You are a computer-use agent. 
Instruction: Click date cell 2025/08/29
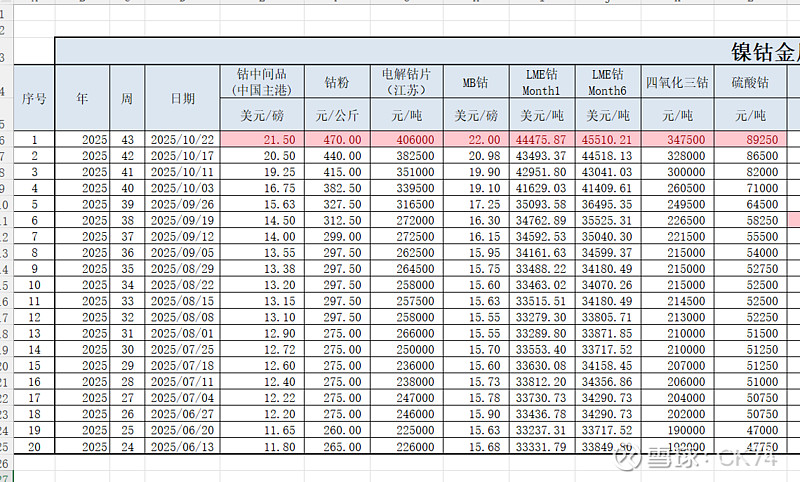coord(183,269)
